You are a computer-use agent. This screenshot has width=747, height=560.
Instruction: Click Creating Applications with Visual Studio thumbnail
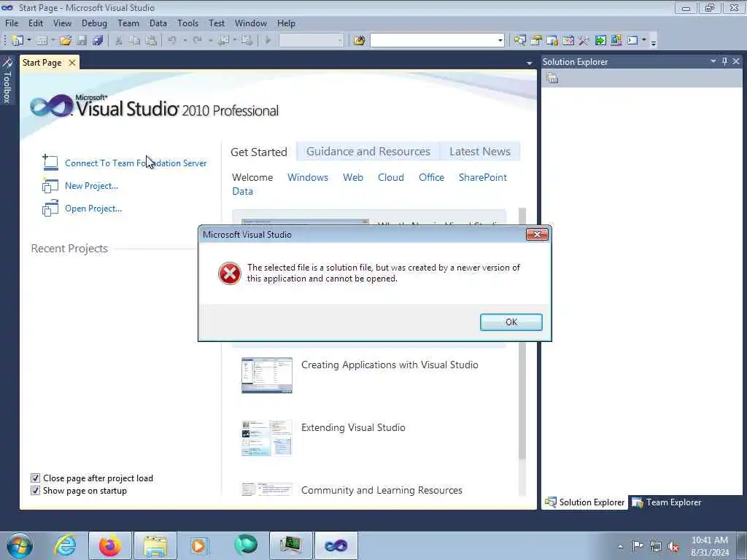(x=267, y=376)
